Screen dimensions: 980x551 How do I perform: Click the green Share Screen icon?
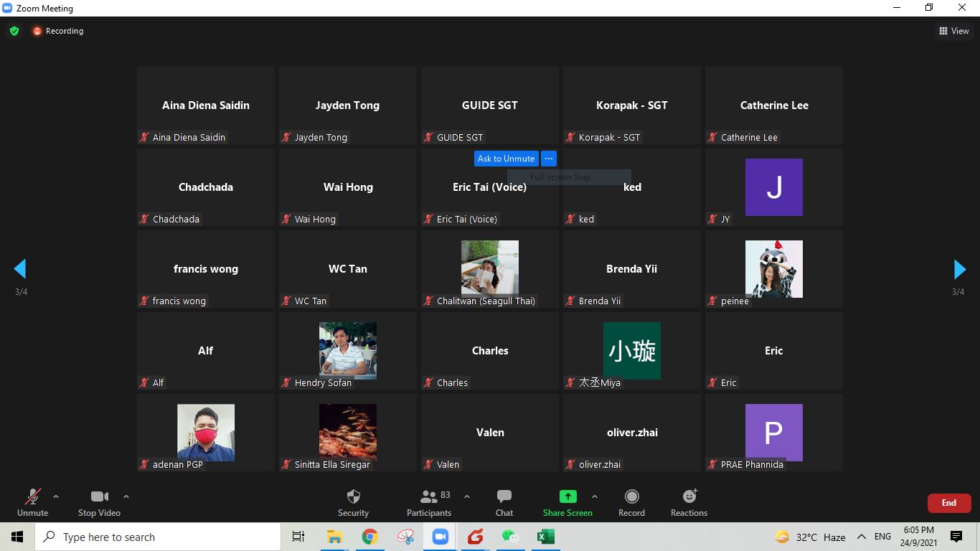[567, 496]
